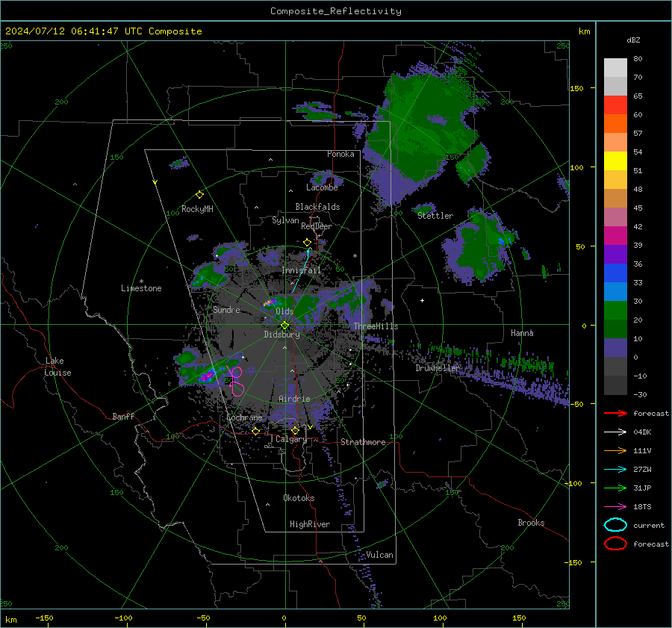Viewport: 672px width, 628px height.
Task: Click the Olds city label
Action: 284,311
